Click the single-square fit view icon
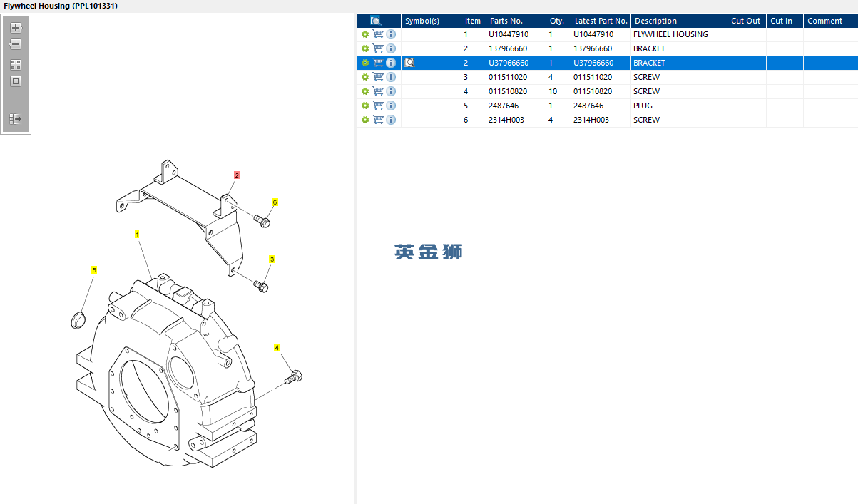This screenshot has height=504, width=858. point(16,81)
